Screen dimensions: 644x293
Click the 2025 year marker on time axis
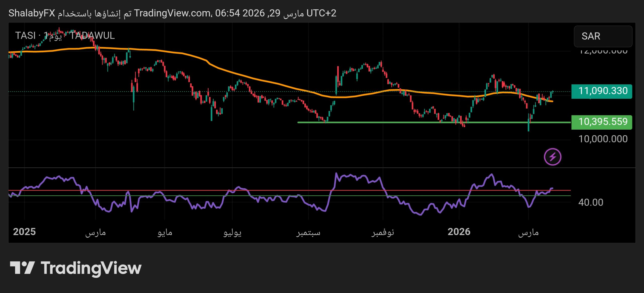point(24,232)
